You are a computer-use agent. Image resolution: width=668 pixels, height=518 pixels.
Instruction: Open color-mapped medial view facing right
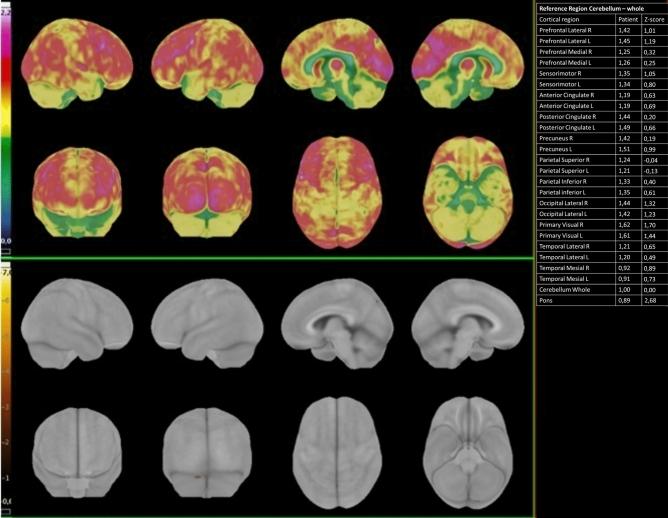(x=467, y=63)
